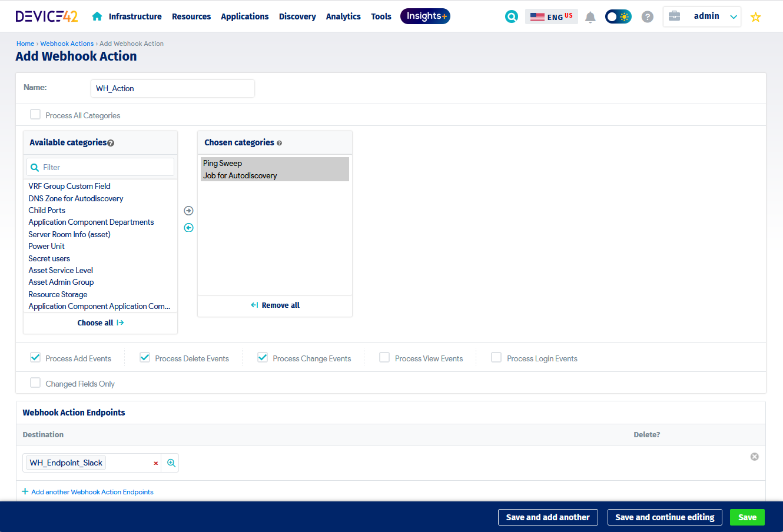Click the available categories Filter field

click(106, 167)
